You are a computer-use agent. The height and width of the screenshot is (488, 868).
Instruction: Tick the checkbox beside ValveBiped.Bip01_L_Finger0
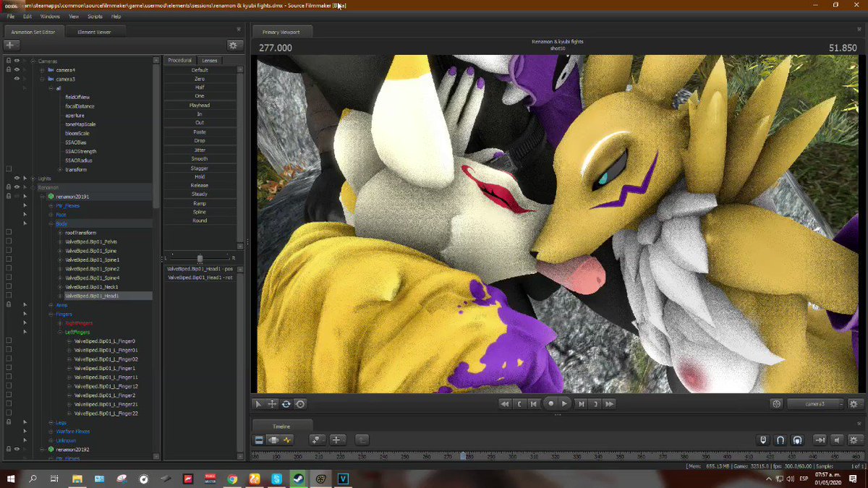click(x=9, y=341)
